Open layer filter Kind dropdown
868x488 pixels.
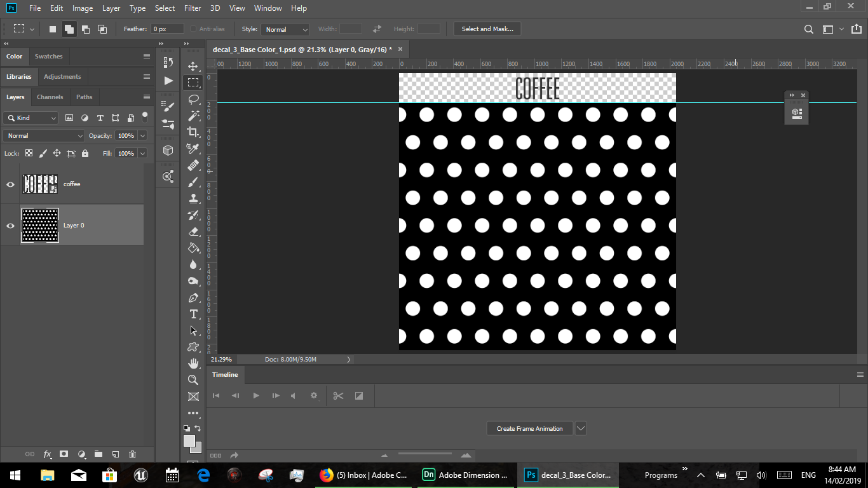point(31,118)
